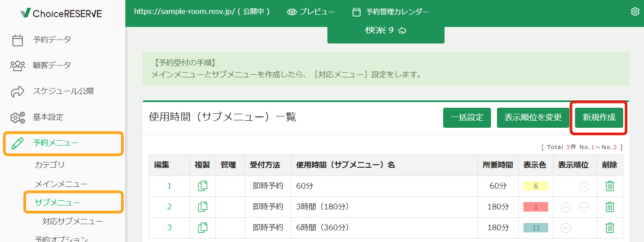Select カテゴリ submenu item
This screenshot has width=644, height=242.
click(50, 165)
